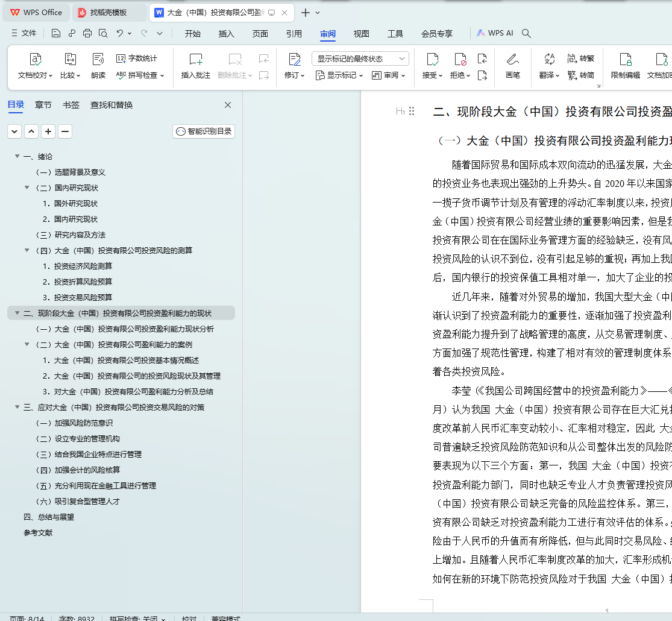Jump to the next comment icon
The image size is (672, 621).
point(264,75)
